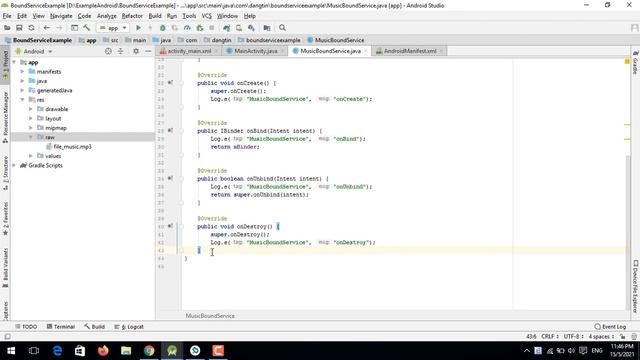
Task: Click CRLF line separator in status bar
Action: 549,336
